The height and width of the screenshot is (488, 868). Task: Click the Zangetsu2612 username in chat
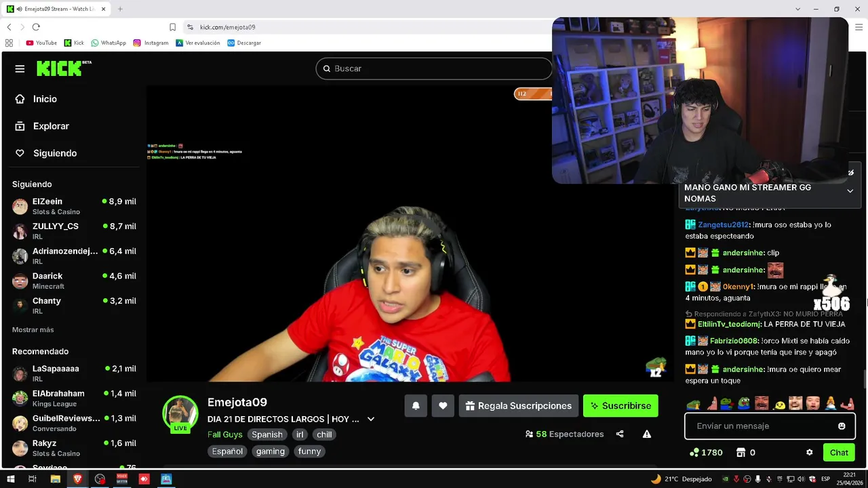pos(723,224)
